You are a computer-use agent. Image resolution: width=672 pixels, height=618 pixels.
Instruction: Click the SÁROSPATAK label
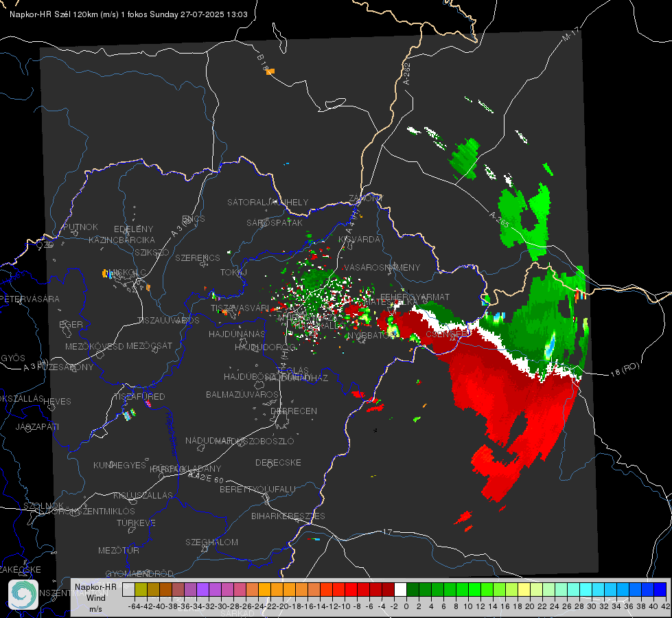pos(275,222)
